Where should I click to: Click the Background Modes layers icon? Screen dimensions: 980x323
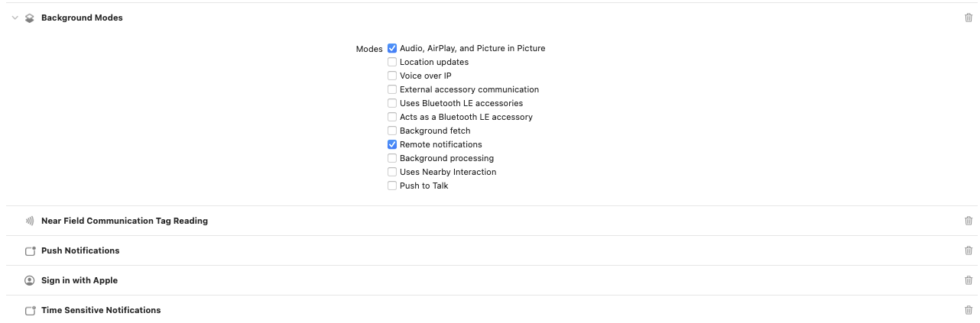point(30,18)
